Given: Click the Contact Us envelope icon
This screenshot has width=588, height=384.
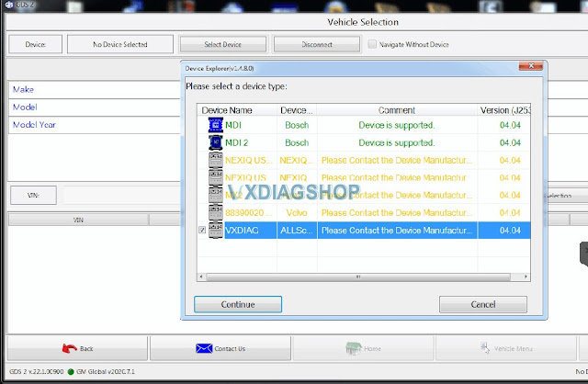Looking at the screenshot, I should click(x=204, y=348).
